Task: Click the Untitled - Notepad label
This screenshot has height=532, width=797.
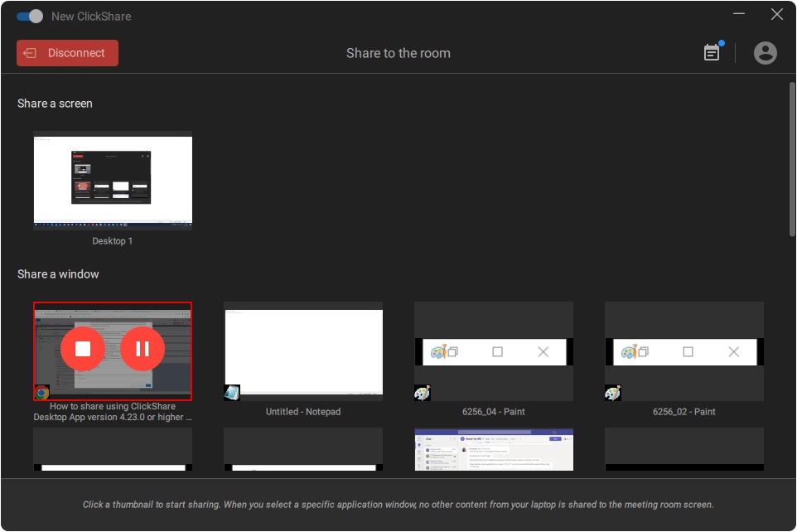Action: click(x=303, y=412)
